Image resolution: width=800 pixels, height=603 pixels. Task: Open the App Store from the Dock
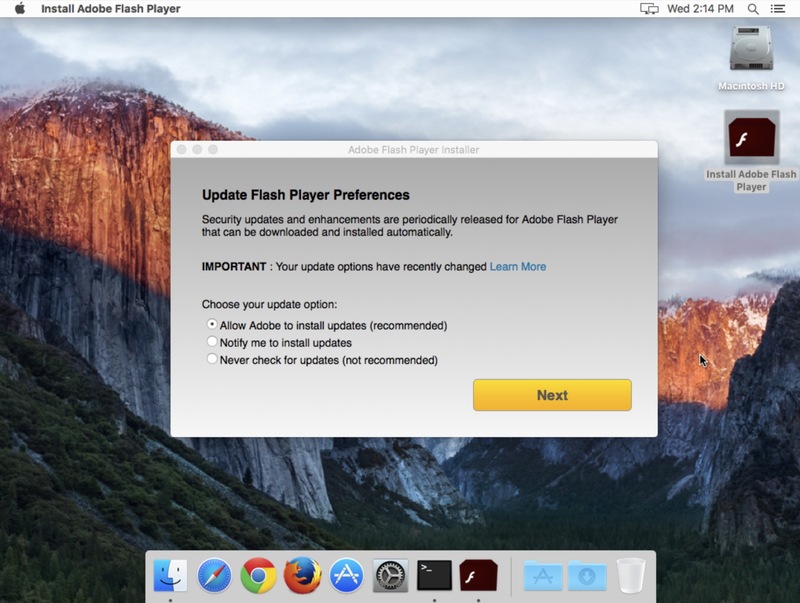click(x=346, y=575)
